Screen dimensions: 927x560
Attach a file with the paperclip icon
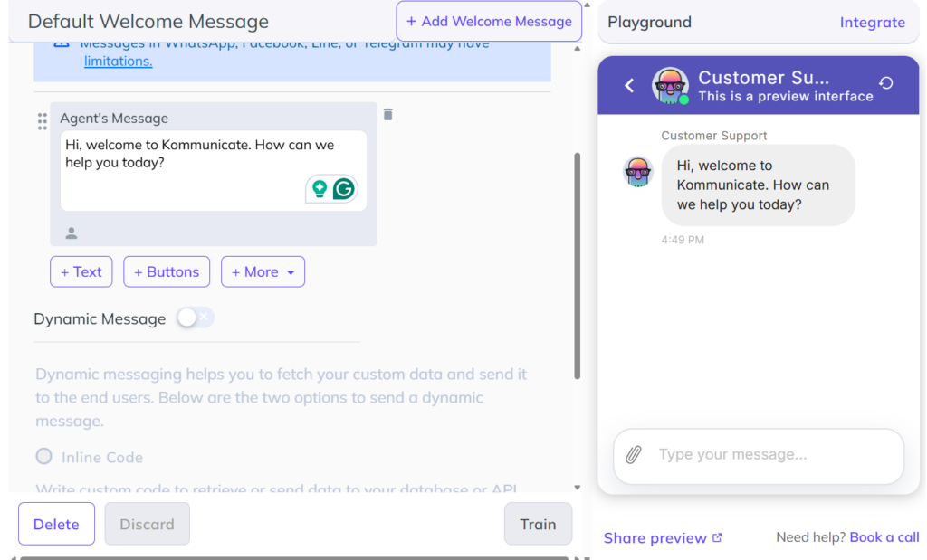(x=633, y=454)
